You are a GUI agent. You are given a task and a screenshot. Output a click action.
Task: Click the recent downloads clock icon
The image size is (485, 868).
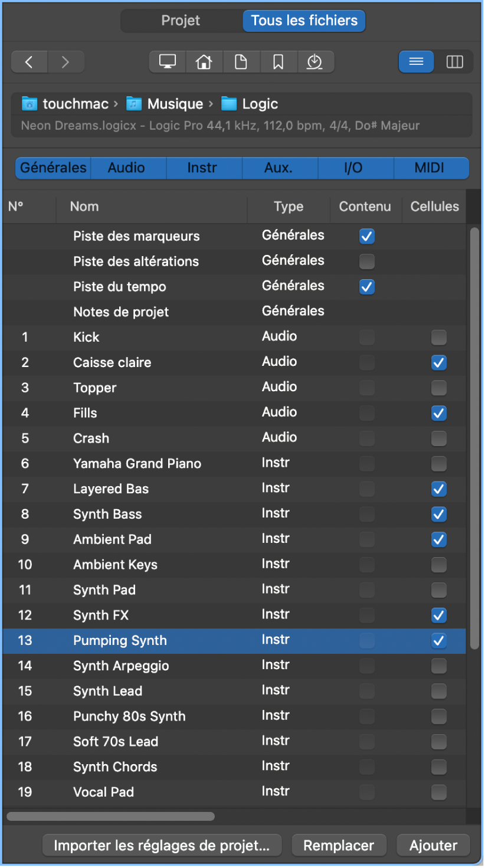click(x=315, y=62)
